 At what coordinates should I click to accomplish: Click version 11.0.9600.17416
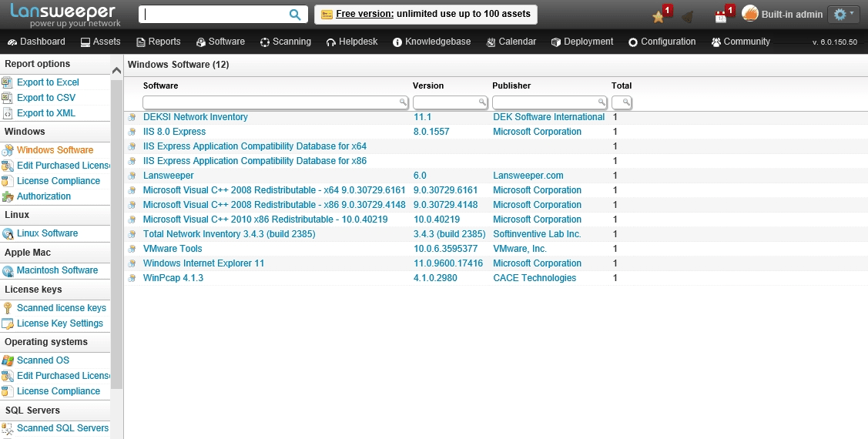click(448, 263)
